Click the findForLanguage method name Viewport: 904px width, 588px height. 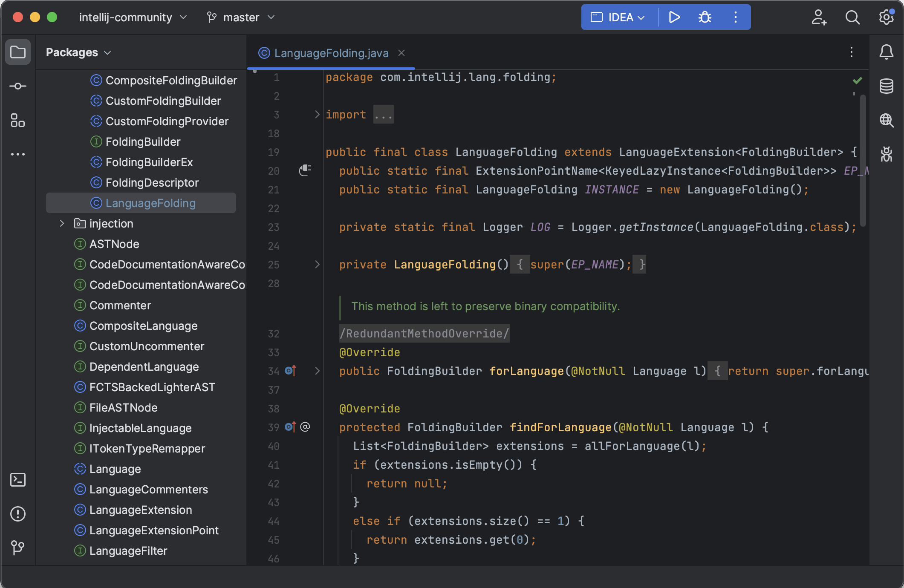point(560,427)
